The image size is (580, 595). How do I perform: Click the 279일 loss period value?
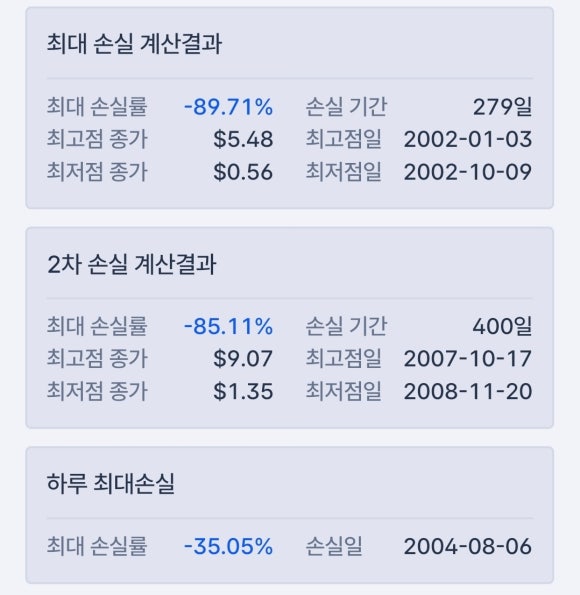pyautogui.click(x=502, y=107)
